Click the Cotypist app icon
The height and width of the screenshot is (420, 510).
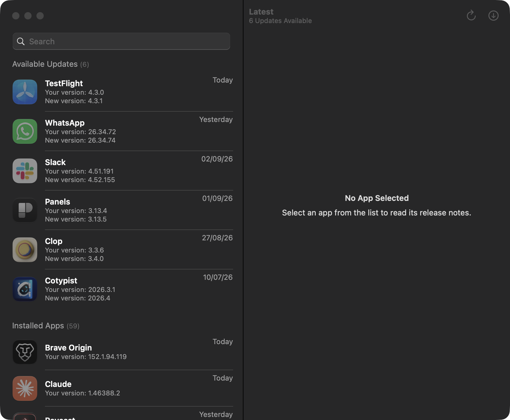pyautogui.click(x=25, y=289)
